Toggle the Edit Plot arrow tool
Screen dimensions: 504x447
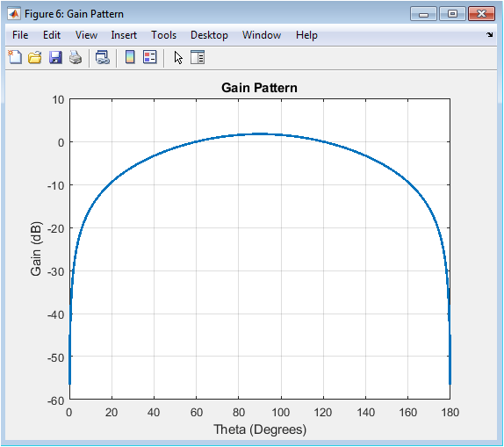click(x=178, y=58)
